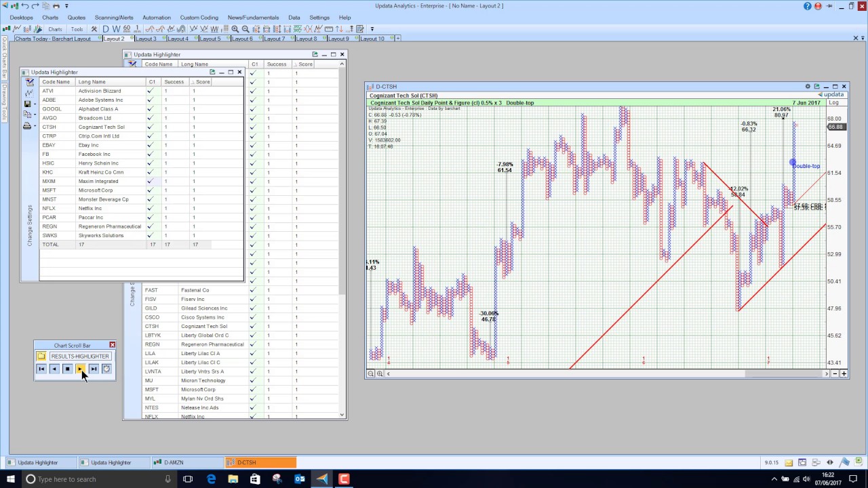This screenshot has height=488, width=868.
Task: Toggle C1 checkmark for Facebook Inc row
Action: point(151,154)
